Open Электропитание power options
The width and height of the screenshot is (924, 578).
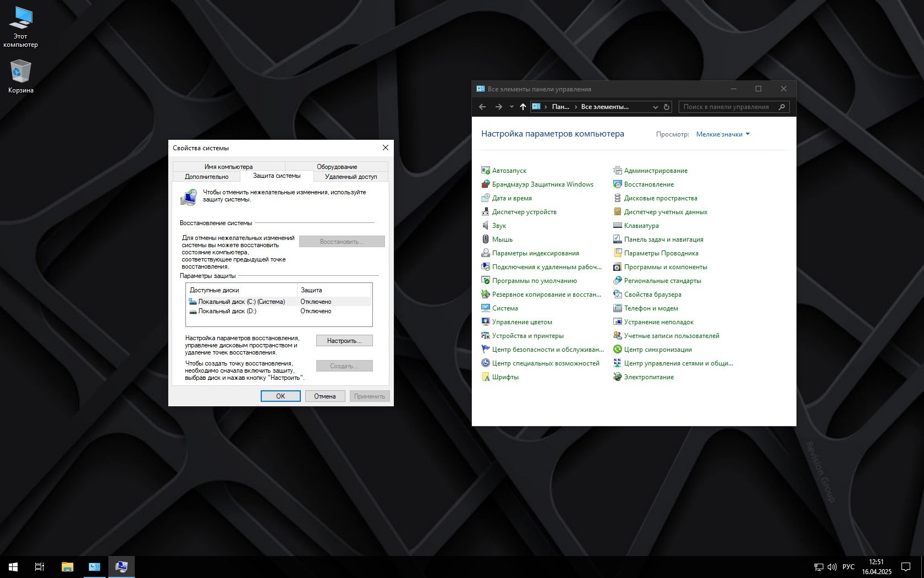[x=648, y=377]
